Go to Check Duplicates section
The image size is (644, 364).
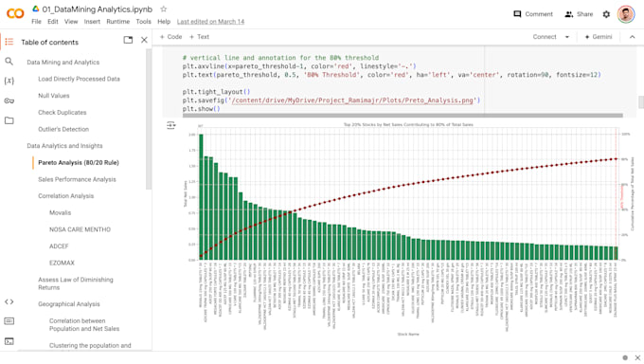pos(63,113)
